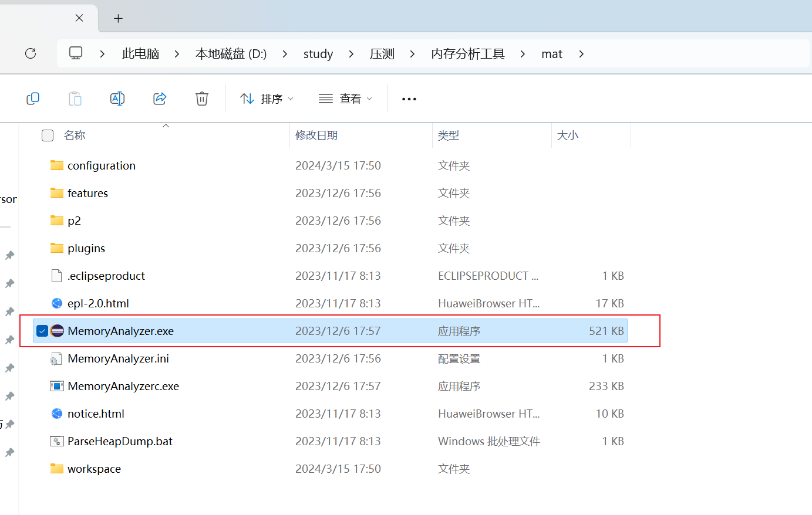
Task: Click the notice.html browser icon
Action: pos(57,414)
